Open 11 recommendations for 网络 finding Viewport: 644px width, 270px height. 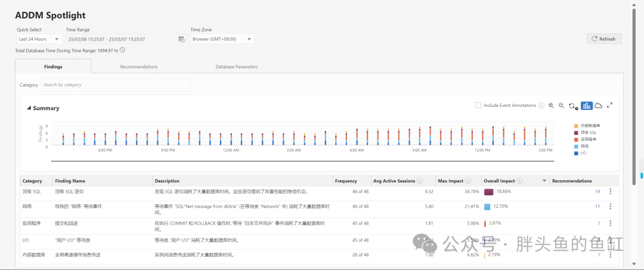click(597, 206)
